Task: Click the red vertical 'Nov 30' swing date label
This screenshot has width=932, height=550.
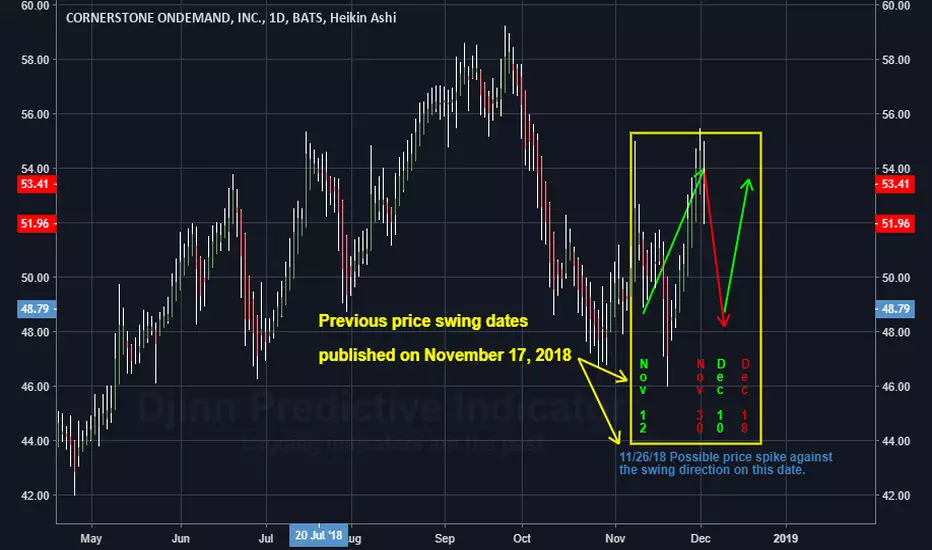Action: 700,395
